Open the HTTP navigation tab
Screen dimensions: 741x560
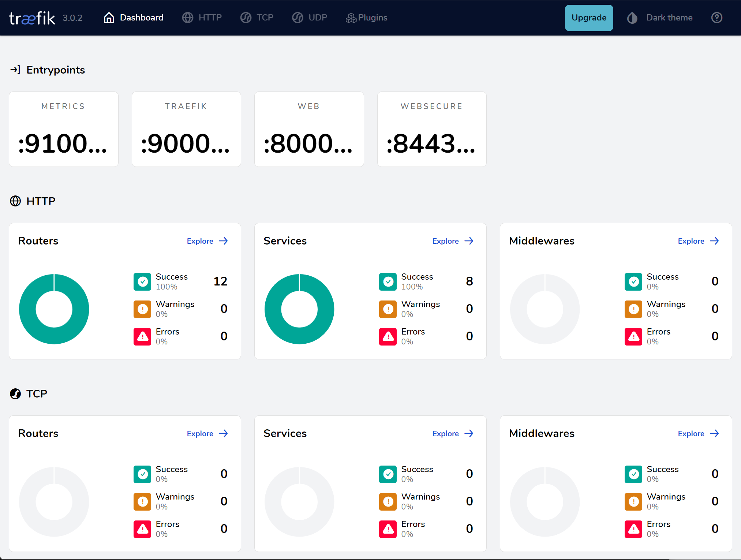tap(202, 18)
